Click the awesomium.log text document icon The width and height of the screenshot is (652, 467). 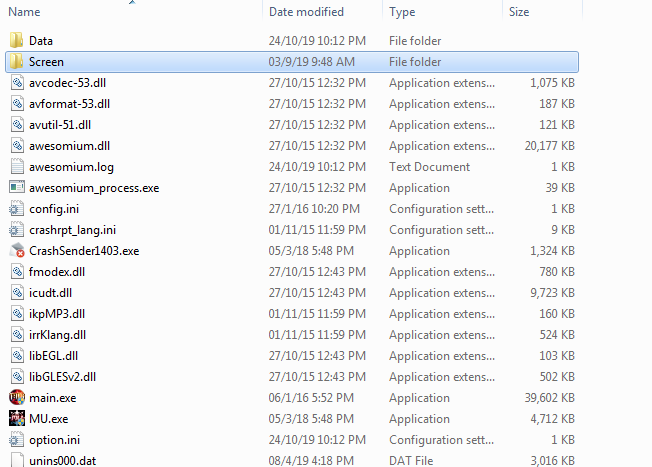16,167
